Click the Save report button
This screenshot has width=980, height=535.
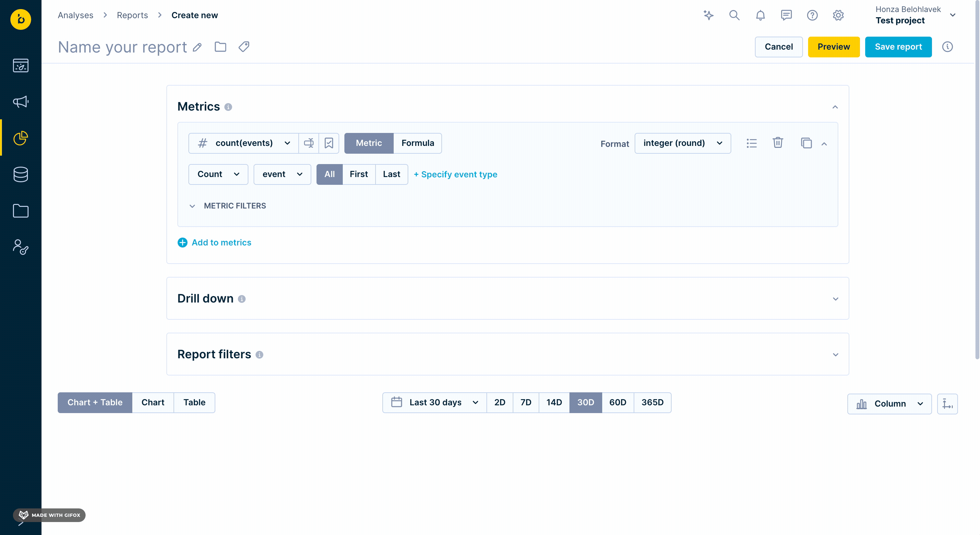pyautogui.click(x=898, y=47)
